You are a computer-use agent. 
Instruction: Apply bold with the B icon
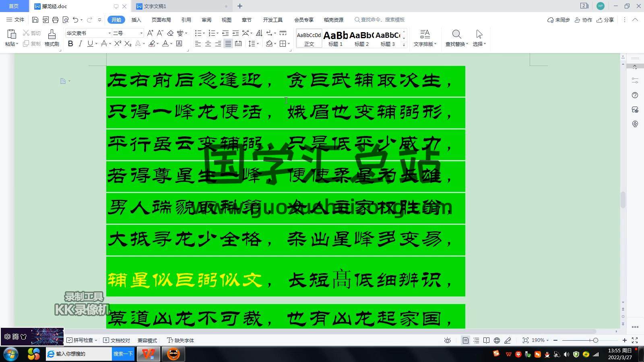[70, 44]
